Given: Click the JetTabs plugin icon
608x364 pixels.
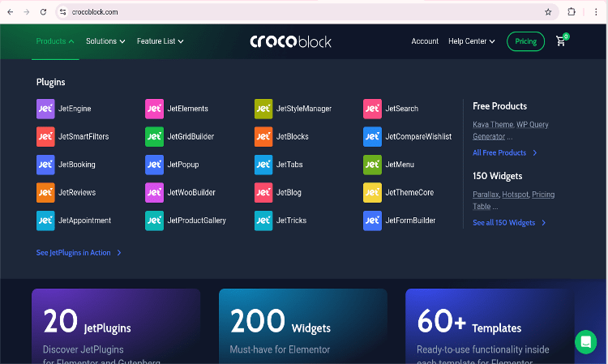Looking at the screenshot, I should 263,165.
